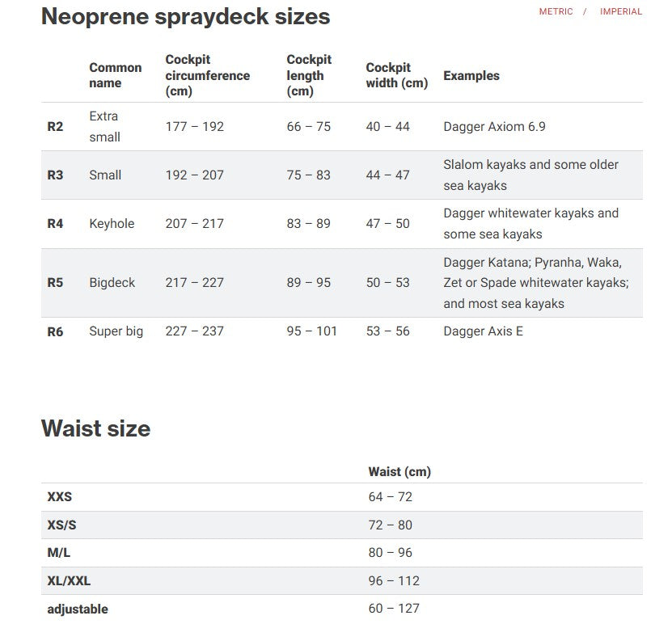Viewport: 672px width, 641px height.
Task: Select the R4 row label
Action: [x=55, y=224]
